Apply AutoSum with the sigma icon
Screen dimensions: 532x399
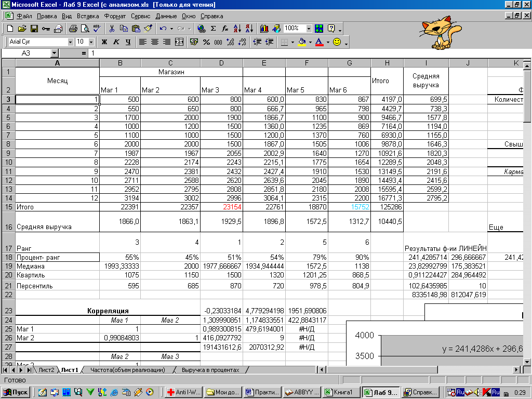[214, 29]
